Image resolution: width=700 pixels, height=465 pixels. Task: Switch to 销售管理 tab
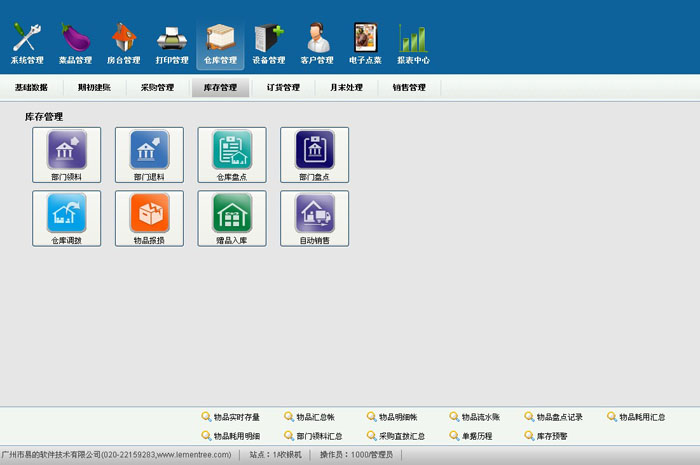(x=409, y=87)
